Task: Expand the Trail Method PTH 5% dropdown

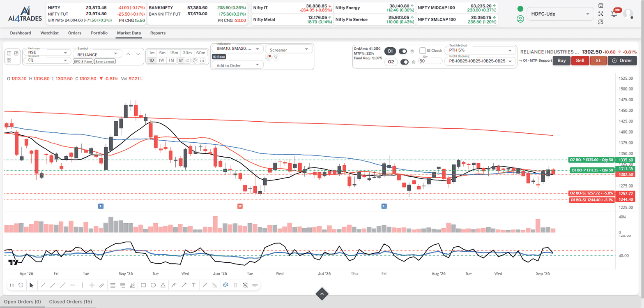Action: (x=481, y=50)
